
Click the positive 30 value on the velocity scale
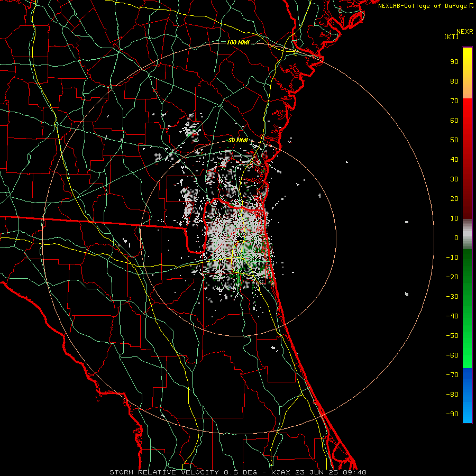click(x=454, y=179)
